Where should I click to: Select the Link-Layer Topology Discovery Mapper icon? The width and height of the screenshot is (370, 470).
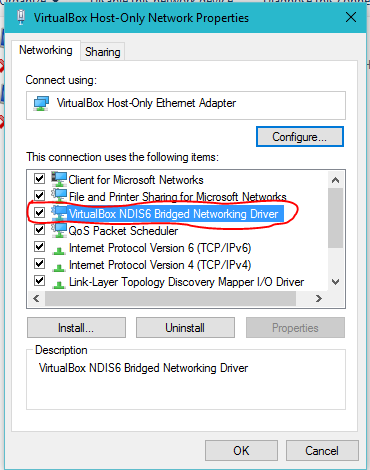click(59, 284)
